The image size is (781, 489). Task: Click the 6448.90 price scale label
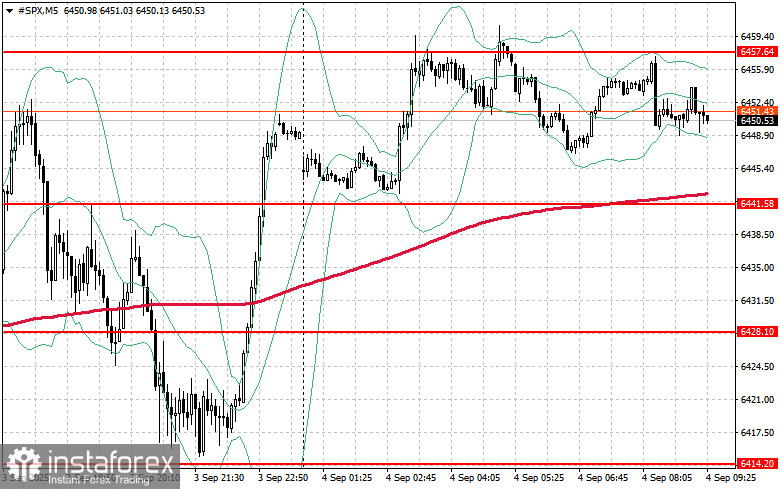(x=758, y=135)
